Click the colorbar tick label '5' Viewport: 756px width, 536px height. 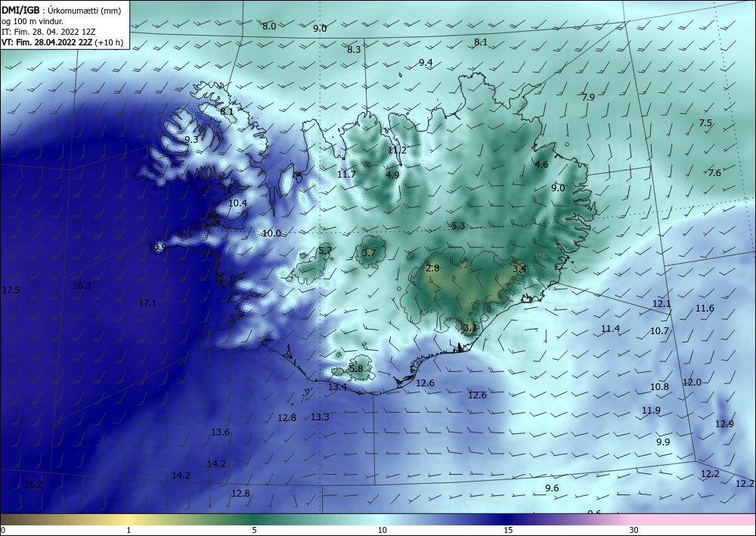pyautogui.click(x=254, y=531)
